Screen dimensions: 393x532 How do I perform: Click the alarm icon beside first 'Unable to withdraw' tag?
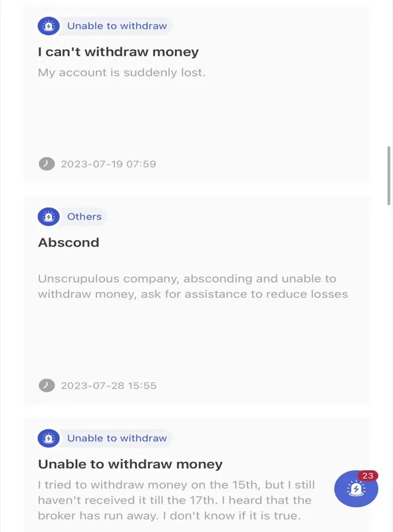pos(49,26)
